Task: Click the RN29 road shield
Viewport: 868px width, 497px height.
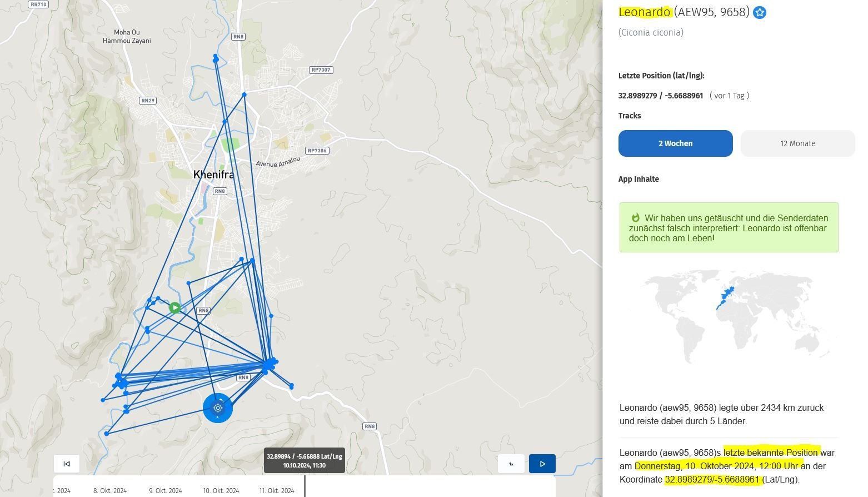Action: tap(148, 101)
